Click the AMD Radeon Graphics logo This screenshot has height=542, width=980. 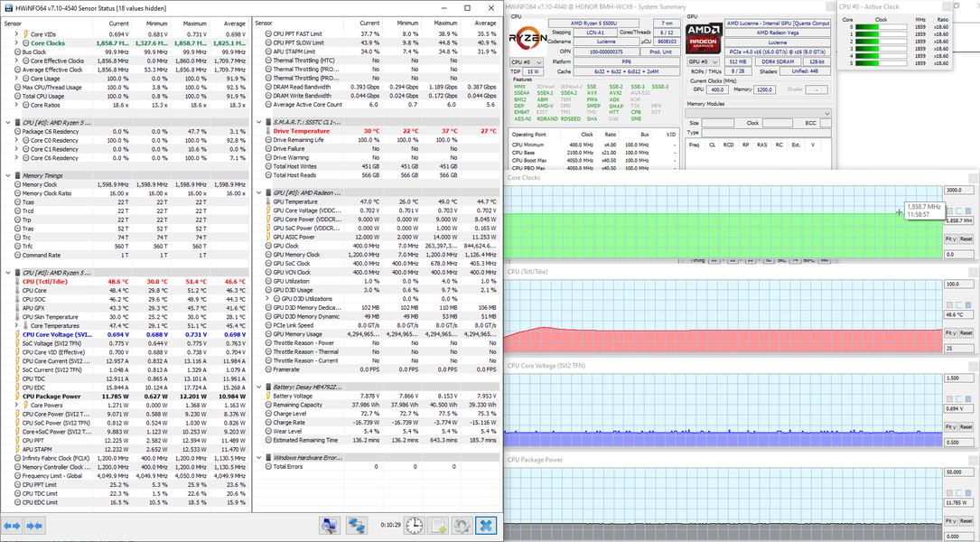pos(703,38)
